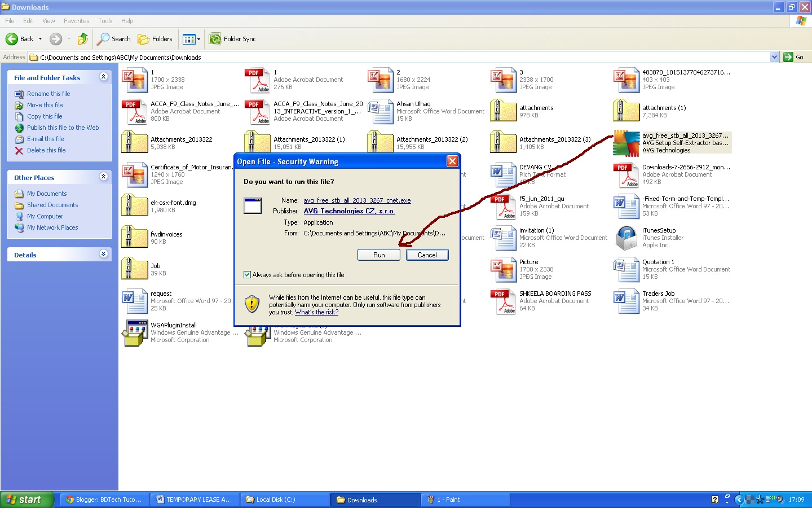Open the Tools menu
The width and height of the screenshot is (812, 508).
(105, 21)
